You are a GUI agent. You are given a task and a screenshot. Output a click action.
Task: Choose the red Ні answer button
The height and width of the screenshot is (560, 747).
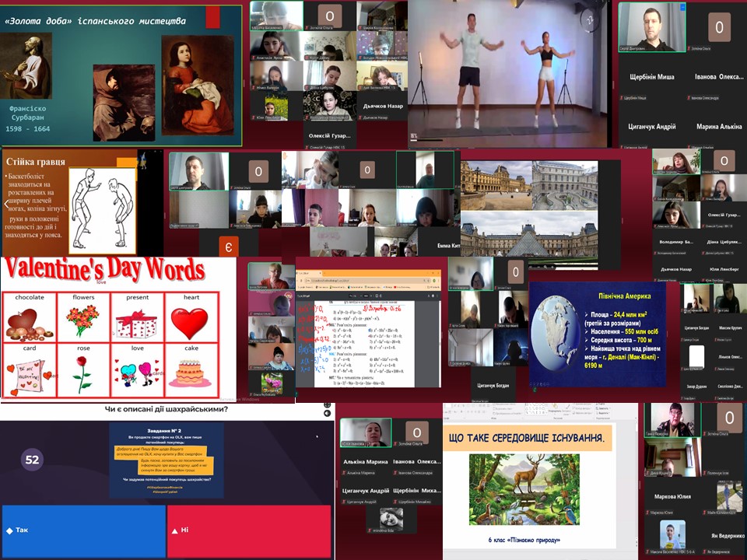pos(249,530)
